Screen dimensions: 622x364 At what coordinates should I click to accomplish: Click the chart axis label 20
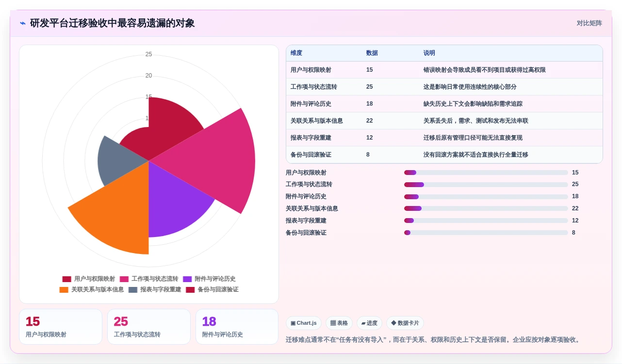[148, 76]
